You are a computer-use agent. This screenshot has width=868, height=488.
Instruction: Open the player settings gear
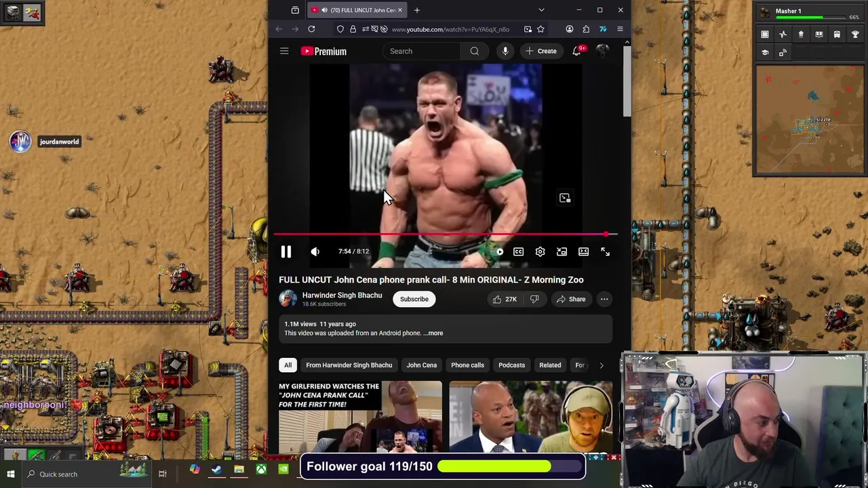540,251
